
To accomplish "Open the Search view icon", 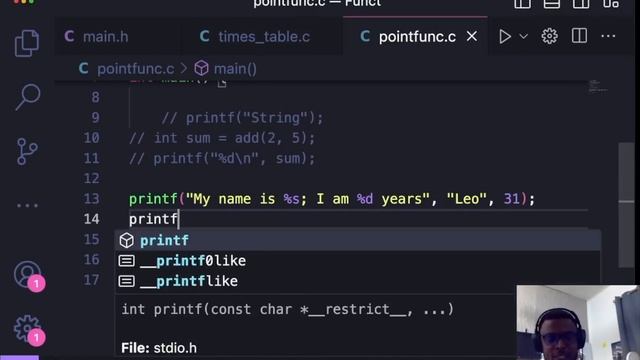I will tap(28, 97).
